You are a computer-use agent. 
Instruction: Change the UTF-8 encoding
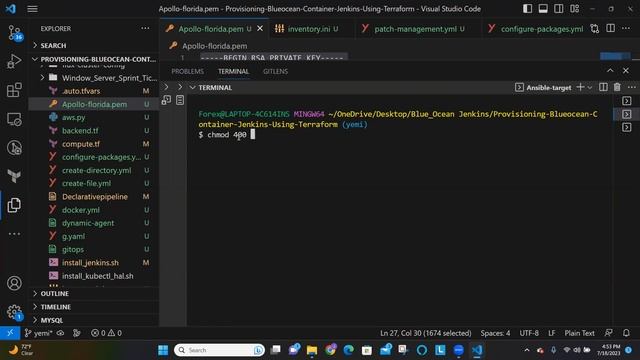pos(529,333)
